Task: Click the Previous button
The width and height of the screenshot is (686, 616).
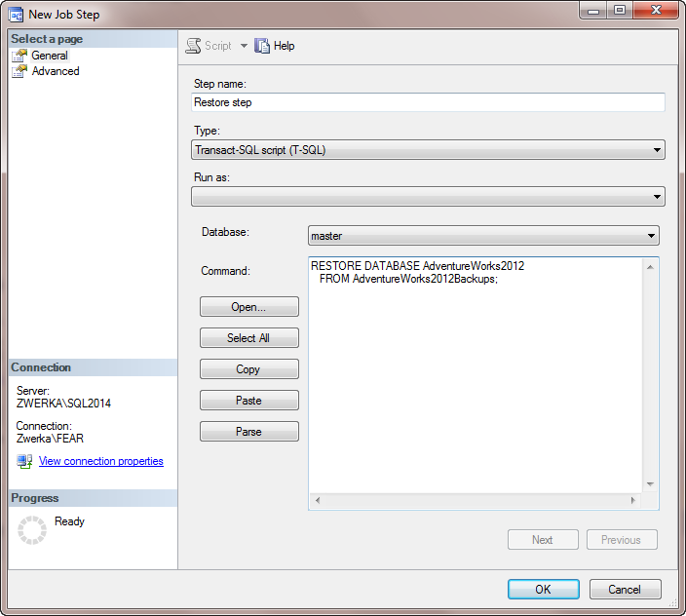Action: [622, 539]
